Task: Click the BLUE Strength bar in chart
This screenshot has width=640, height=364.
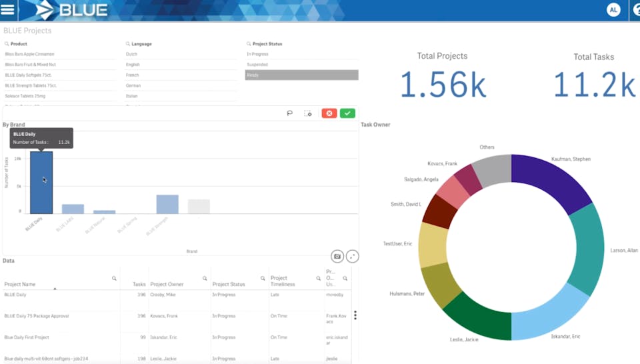Action: coord(167,205)
